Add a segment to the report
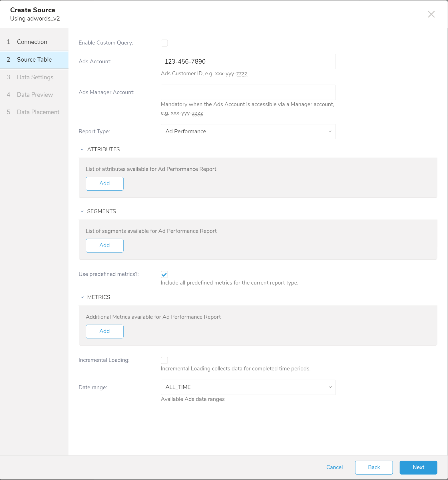This screenshot has height=480, width=448. point(105,245)
